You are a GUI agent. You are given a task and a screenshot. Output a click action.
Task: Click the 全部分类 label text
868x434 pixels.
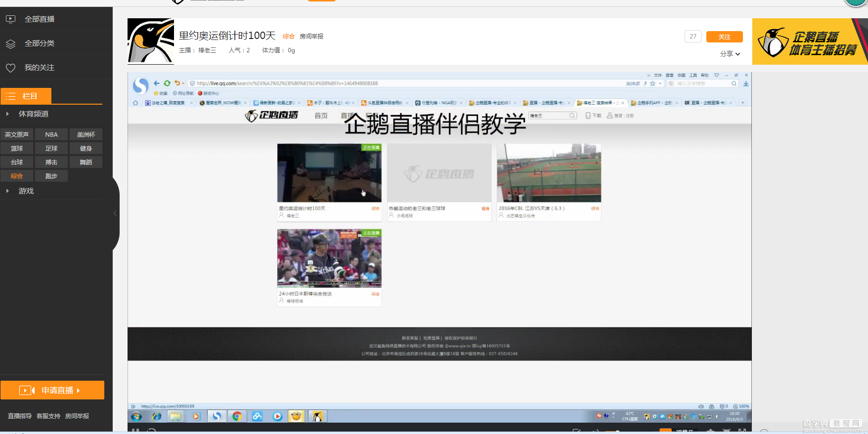(40, 43)
